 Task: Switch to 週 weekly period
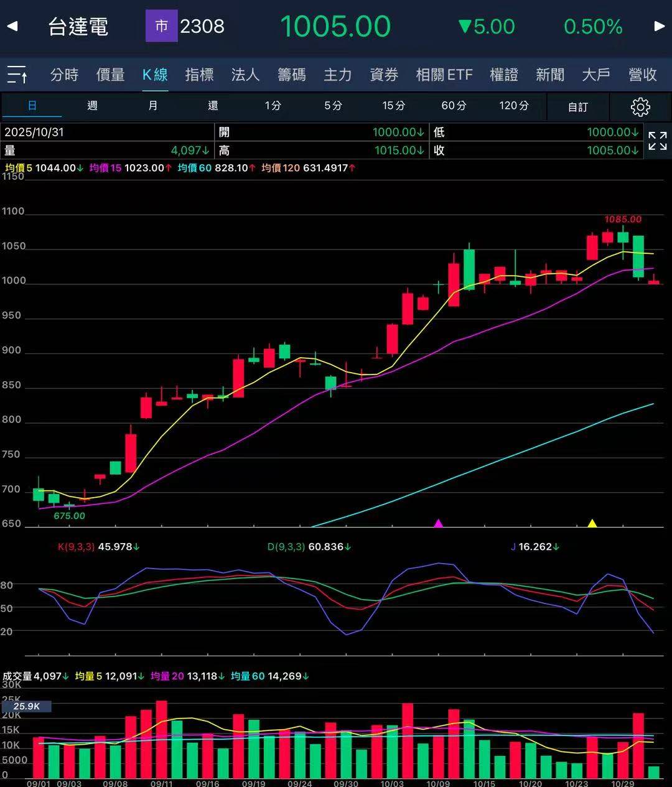click(x=92, y=106)
